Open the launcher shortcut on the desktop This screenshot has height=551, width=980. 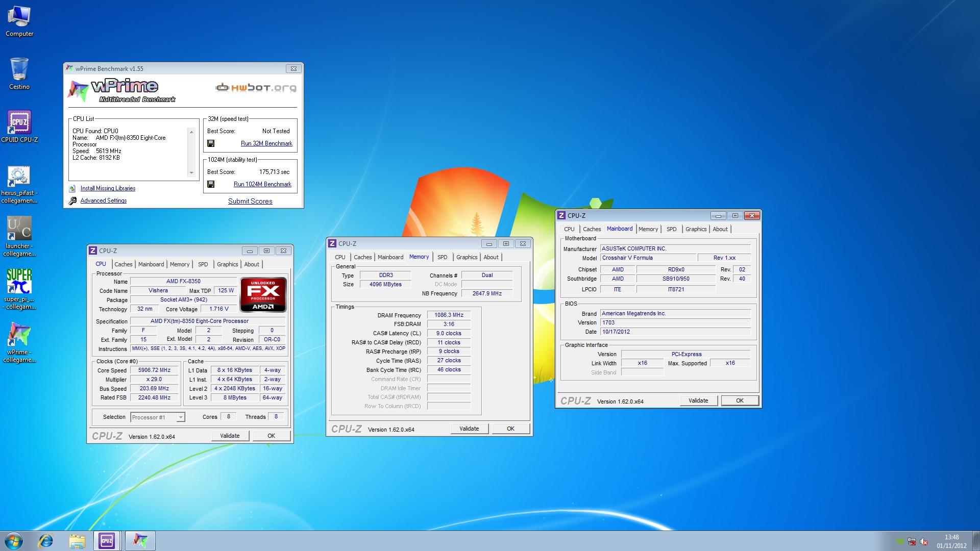pyautogui.click(x=19, y=237)
